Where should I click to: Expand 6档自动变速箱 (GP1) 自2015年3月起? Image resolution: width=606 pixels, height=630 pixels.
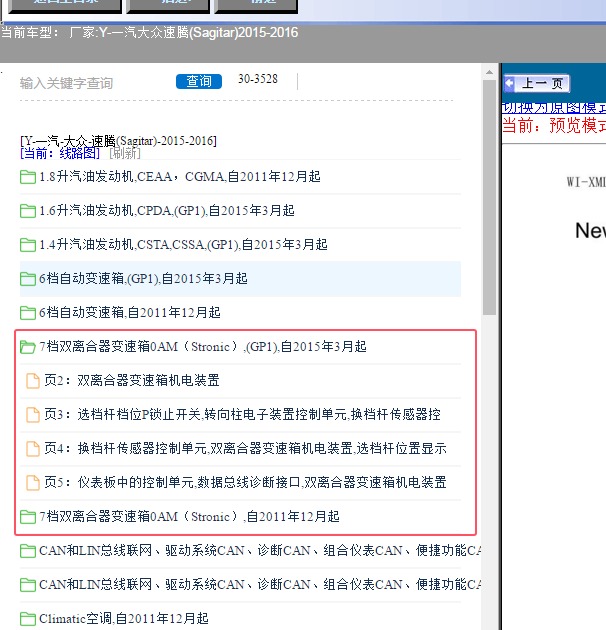142,279
